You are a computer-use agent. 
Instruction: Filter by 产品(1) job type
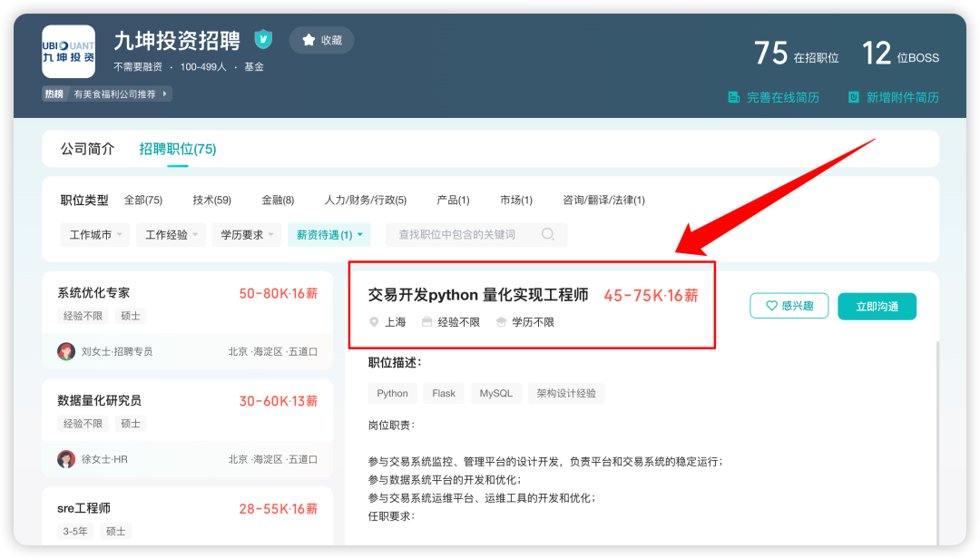453,200
